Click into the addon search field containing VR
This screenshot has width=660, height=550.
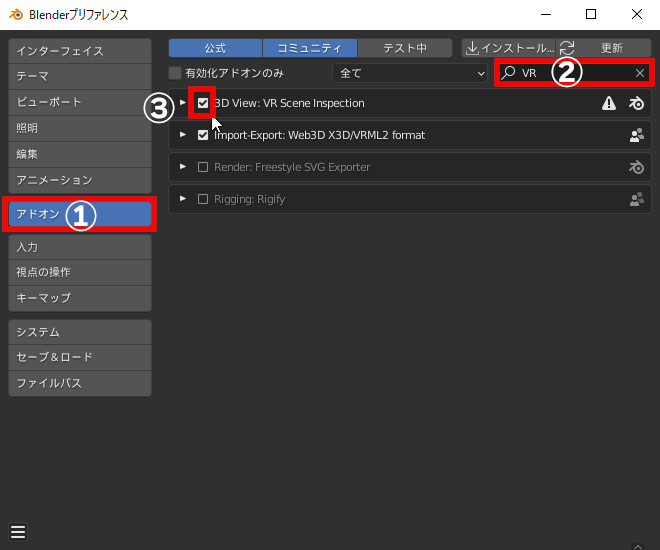click(574, 73)
